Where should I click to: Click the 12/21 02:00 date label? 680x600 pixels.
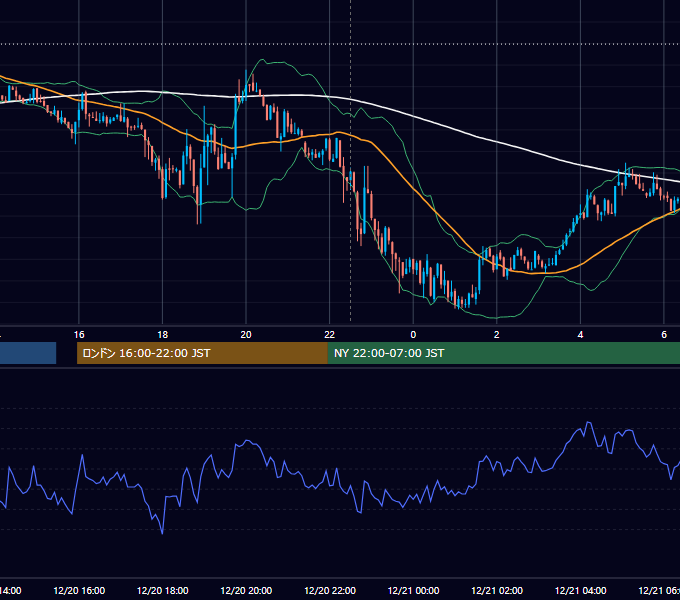(497, 590)
